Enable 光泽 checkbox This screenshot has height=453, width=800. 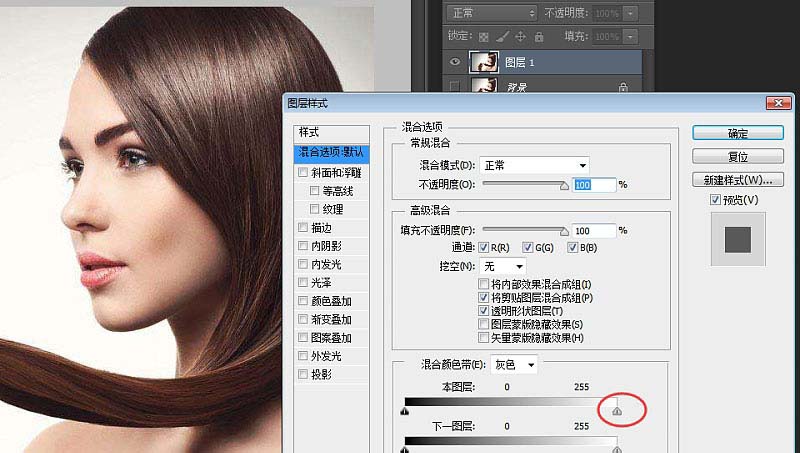click(x=303, y=283)
